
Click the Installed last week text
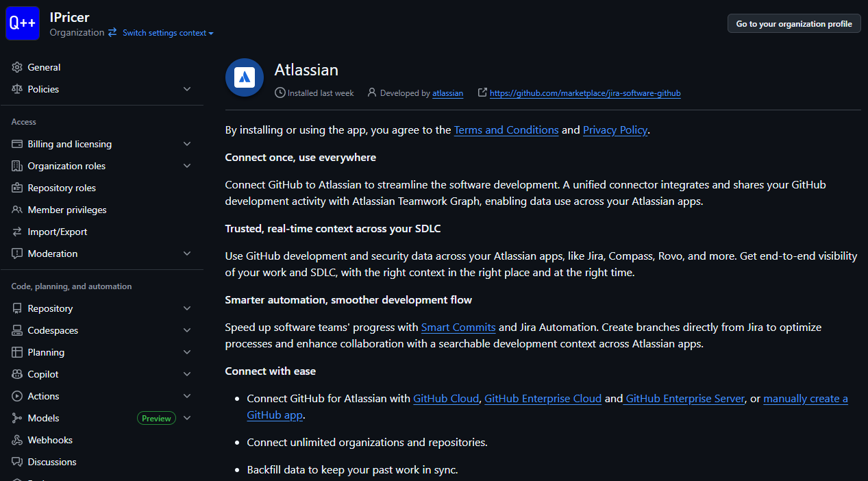[321, 93]
